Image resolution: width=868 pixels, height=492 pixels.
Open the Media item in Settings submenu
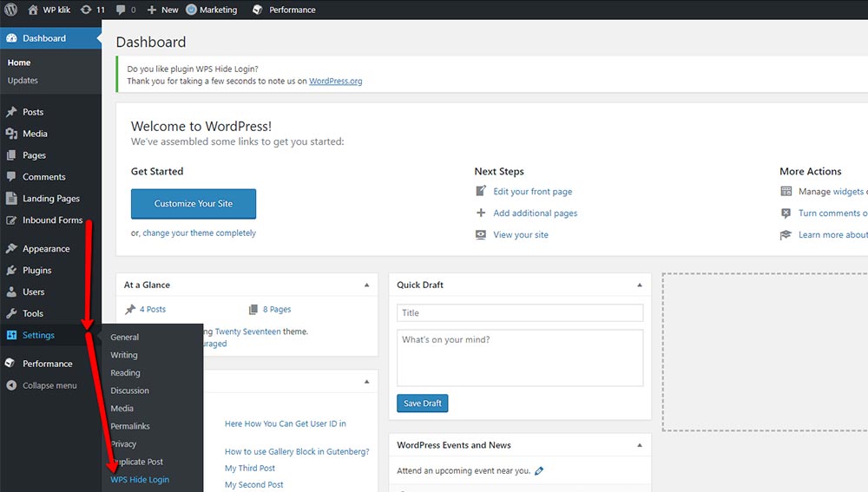(122, 408)
